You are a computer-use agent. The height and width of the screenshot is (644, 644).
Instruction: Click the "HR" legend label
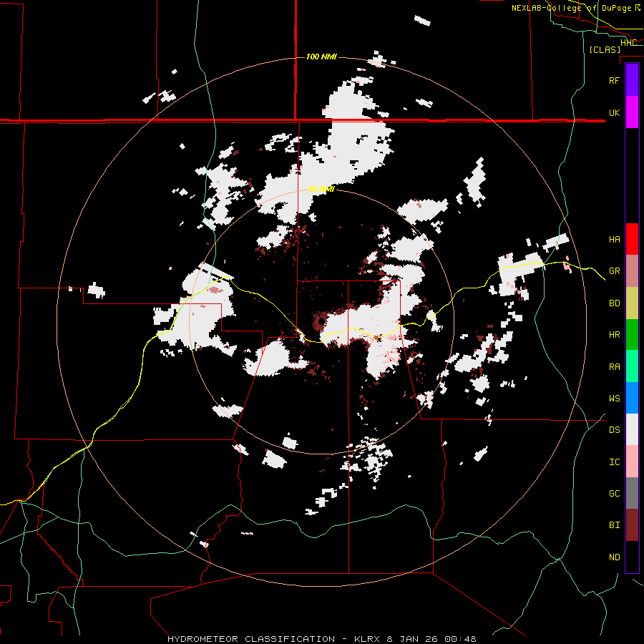click(x=614, y=335)
